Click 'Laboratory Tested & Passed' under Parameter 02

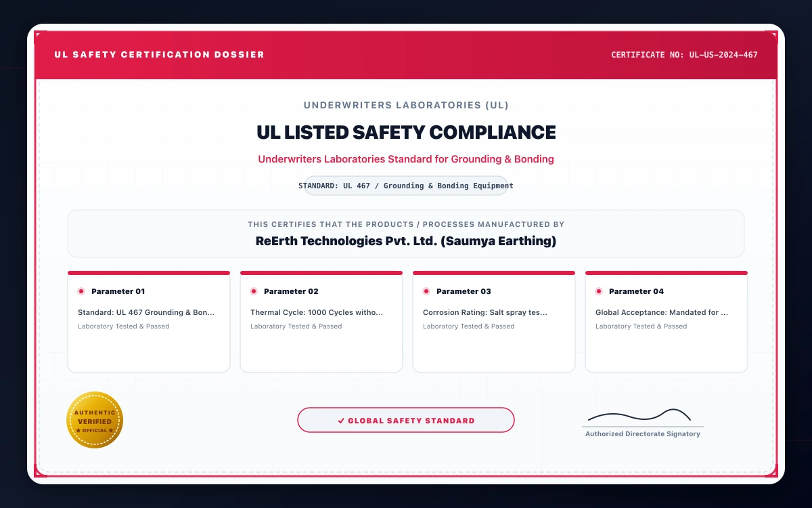pos(296,326)
